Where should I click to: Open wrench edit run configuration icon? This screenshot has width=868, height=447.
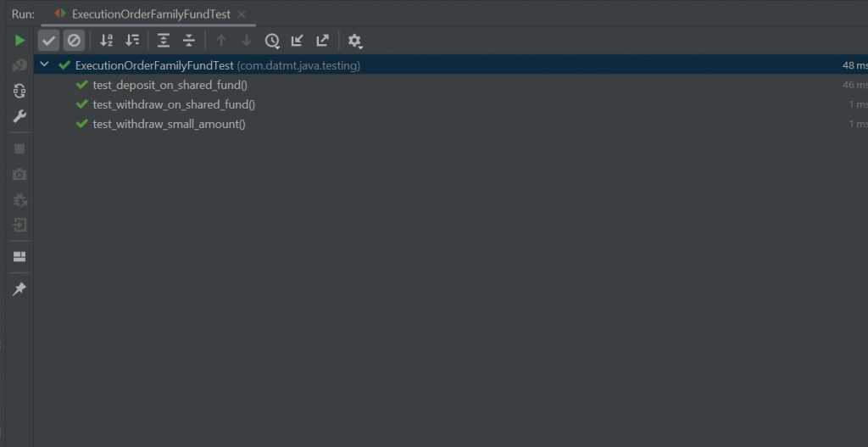(x=19, y=116)
